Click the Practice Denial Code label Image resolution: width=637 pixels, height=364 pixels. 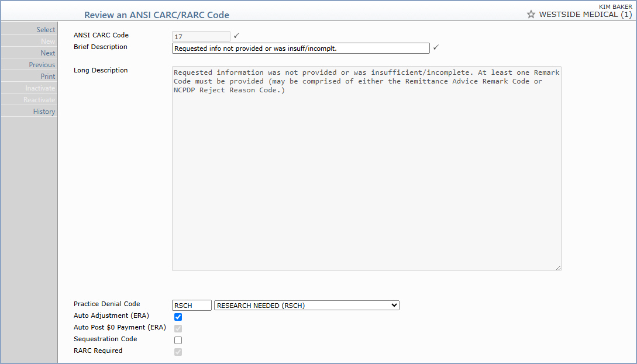click(107, 304)
